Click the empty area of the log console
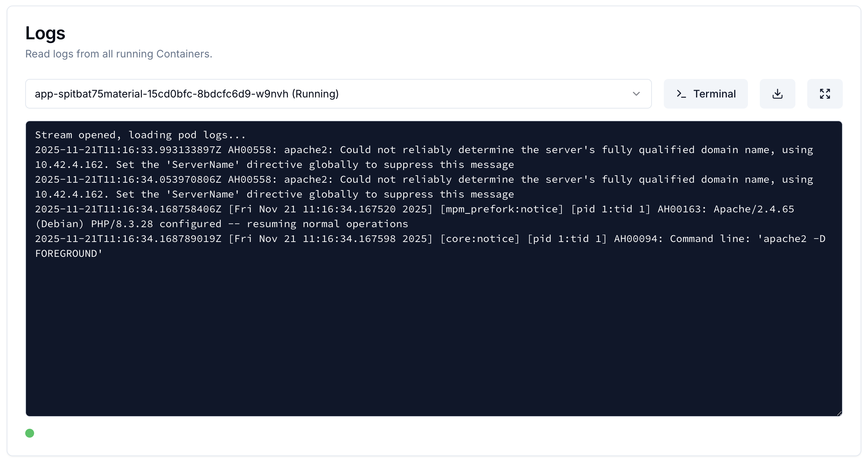The width and height of the screenshot is (868, 461). point(434,334)
